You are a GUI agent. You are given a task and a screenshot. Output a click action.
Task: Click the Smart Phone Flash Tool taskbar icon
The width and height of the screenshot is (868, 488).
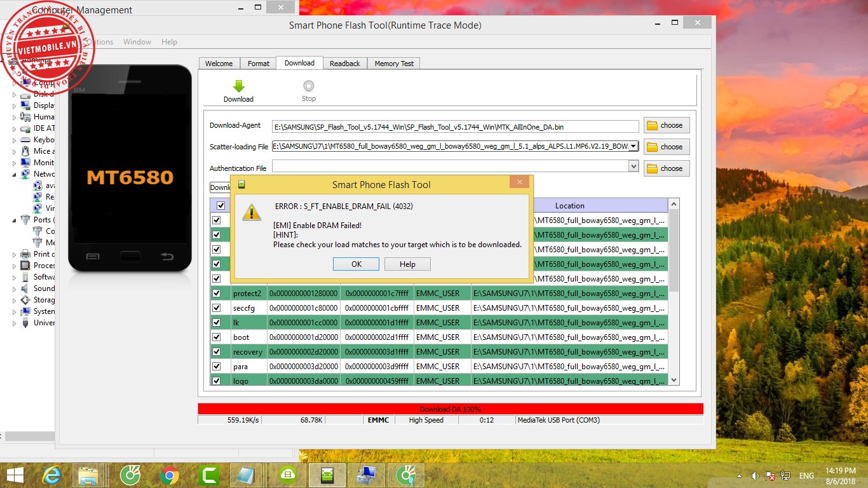pos(327,475)
